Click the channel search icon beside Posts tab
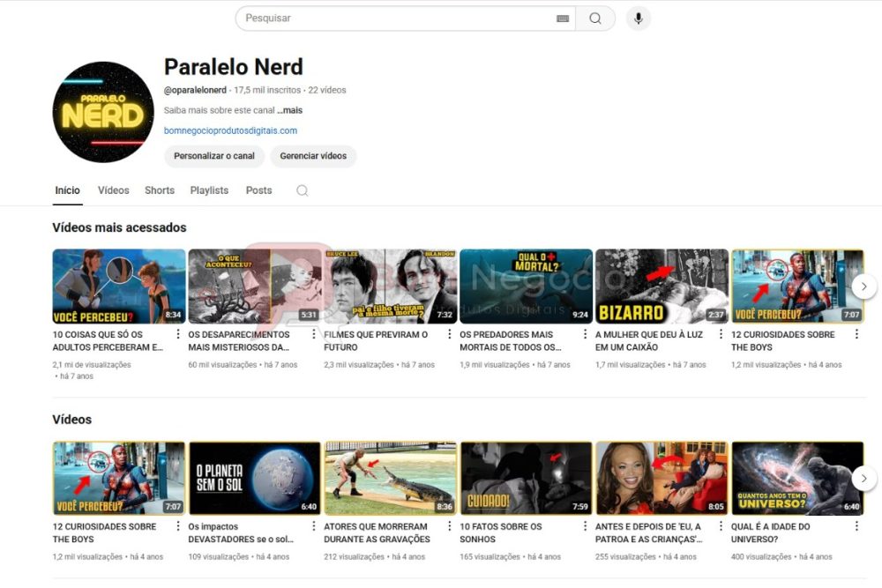Viewport: 882px width, 588px height. pyautogui.click(x=302, y=190)
